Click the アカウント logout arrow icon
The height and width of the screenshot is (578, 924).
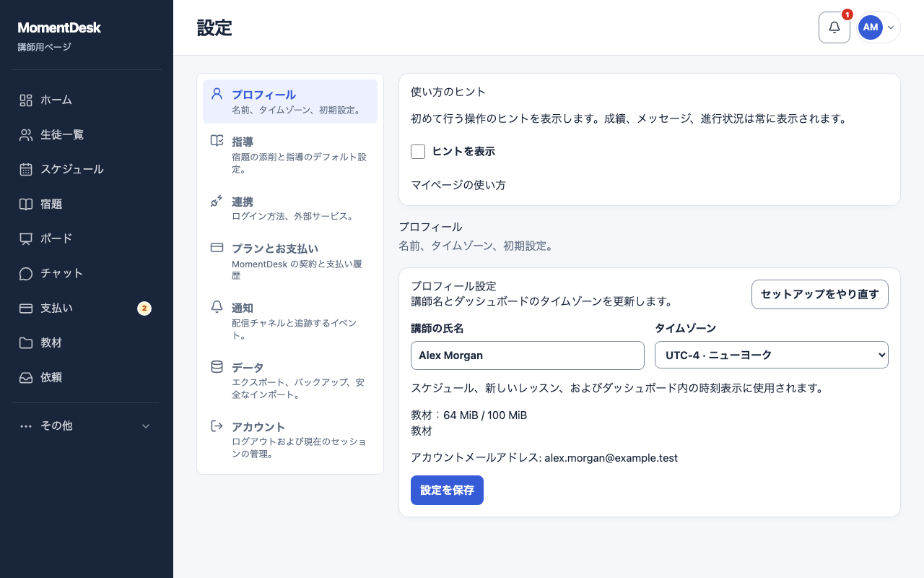click(217, 426)
